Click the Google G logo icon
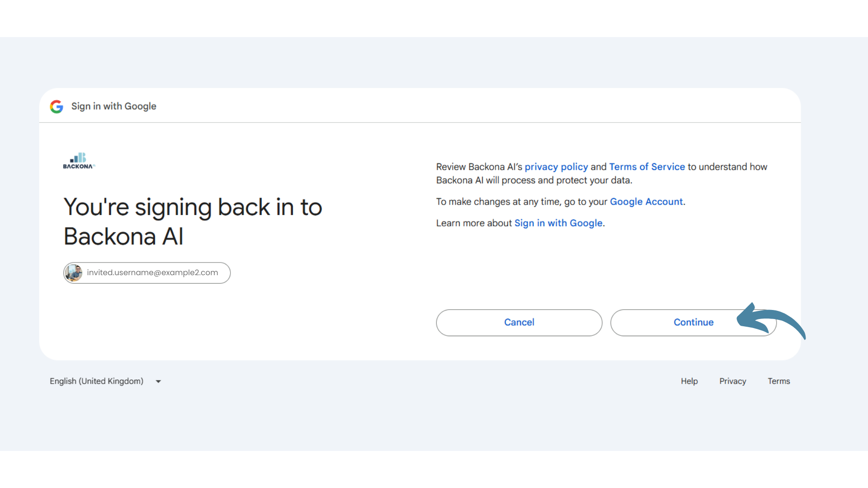The width and height of the screenshot is (868, 488). [x=57, y=107]
